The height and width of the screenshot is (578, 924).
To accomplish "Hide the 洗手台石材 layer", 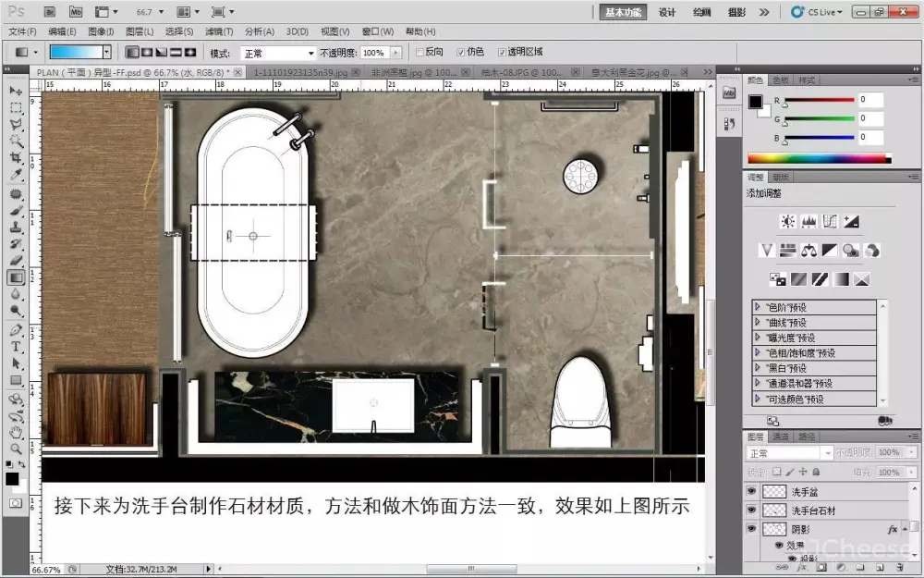I will [x=751, y=510].
